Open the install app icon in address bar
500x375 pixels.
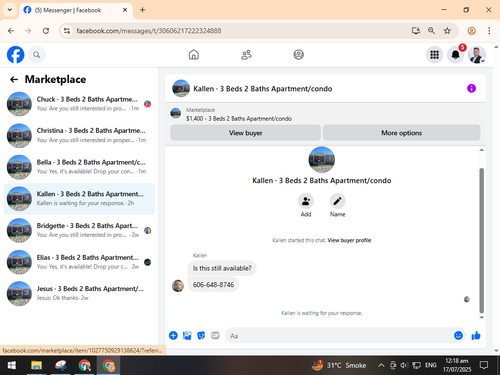tap(416, 31)
